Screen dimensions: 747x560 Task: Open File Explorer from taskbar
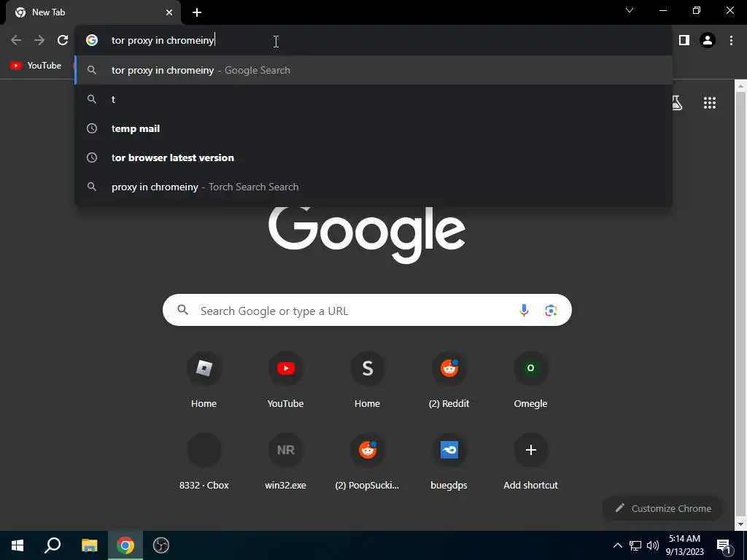[89, 545]
